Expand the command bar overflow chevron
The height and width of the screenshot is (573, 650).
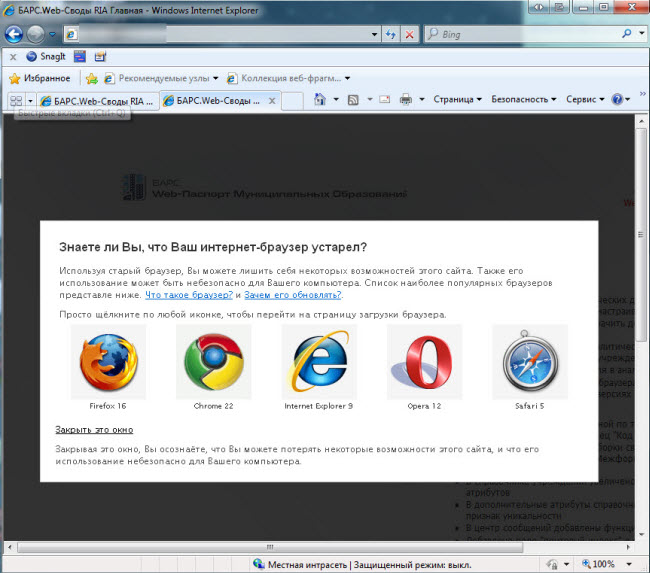(643, 94)
